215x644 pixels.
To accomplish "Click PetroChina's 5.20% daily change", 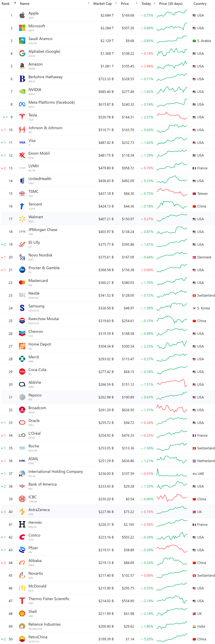I will tap(147, 639).
